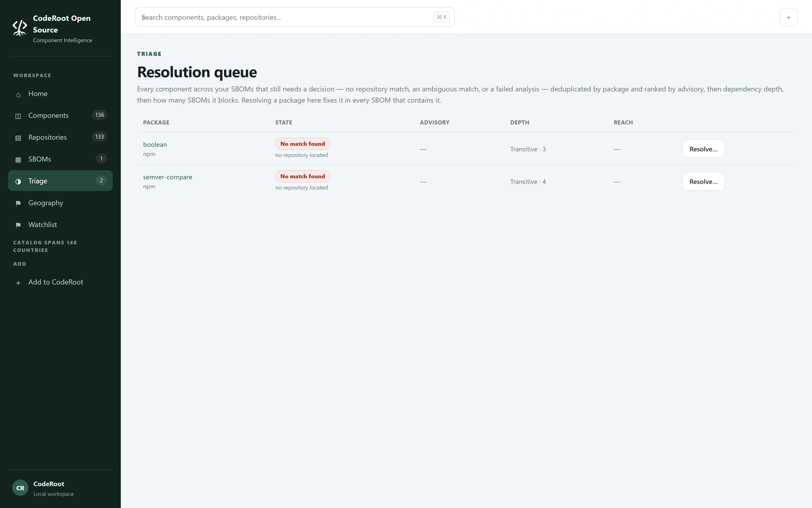Open the Home page
The image size is (812, 508).
(x=60, y=94)
